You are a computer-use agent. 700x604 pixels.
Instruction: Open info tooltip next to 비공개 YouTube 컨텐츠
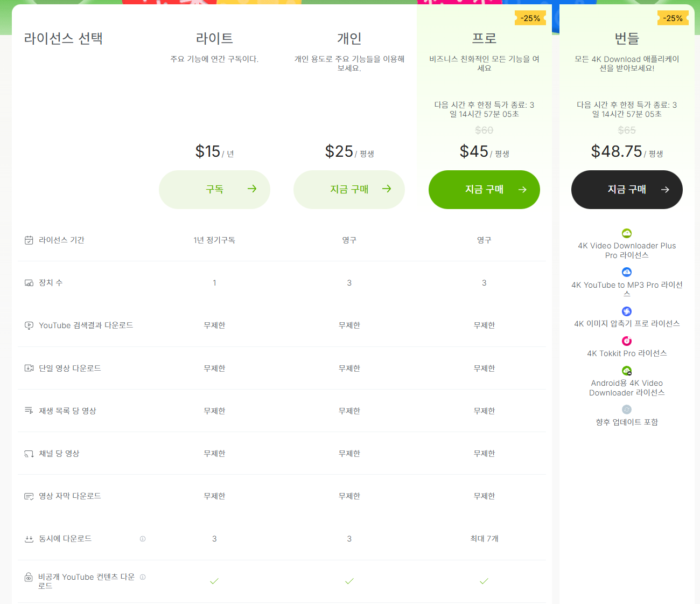(143, 577)
